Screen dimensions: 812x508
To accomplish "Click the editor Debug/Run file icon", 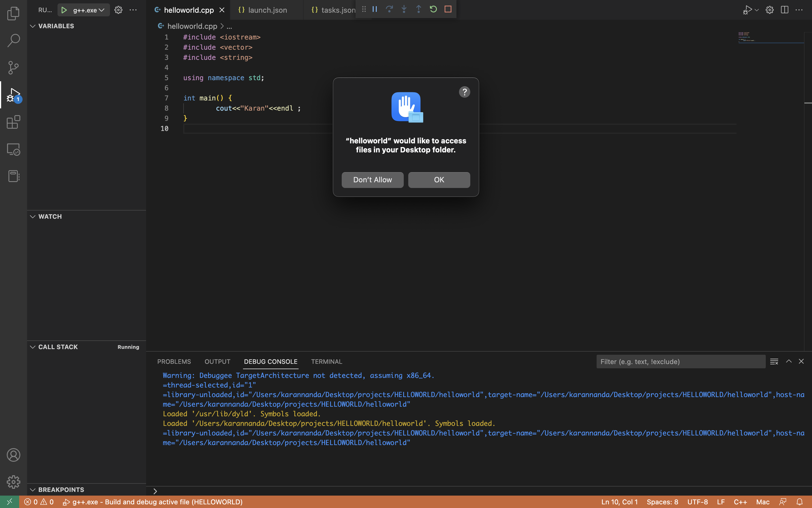I will [747, 10].
